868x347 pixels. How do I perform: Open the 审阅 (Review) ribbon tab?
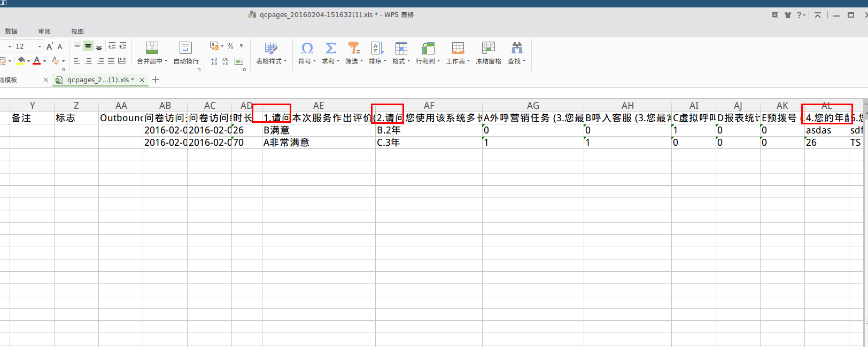click(44, 31)
